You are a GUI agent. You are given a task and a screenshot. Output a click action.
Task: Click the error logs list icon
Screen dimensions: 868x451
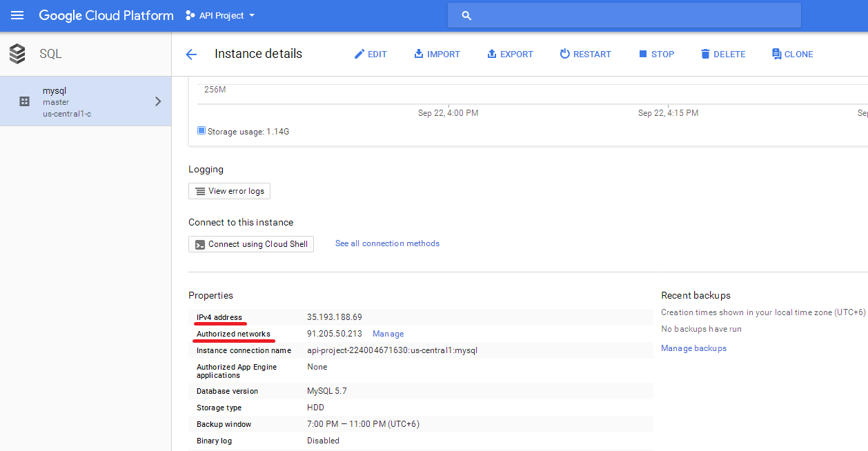(199, 191)
